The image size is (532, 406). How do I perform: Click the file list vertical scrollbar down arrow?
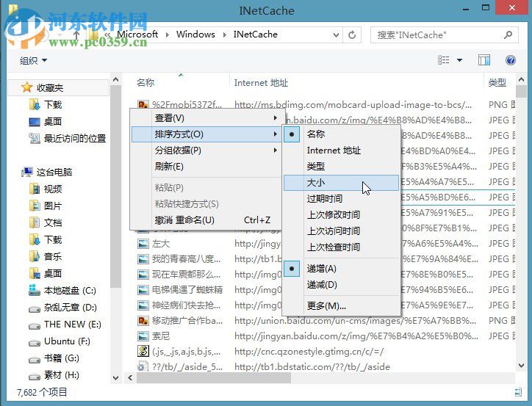[521, 366]
